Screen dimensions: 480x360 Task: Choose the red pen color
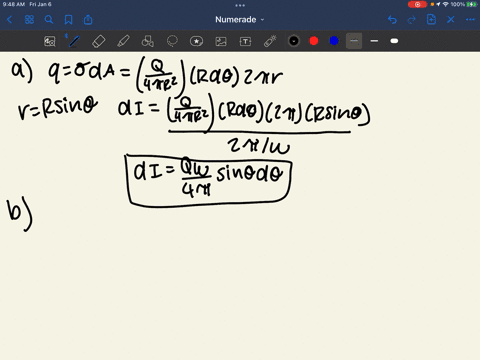(x=314, y=41)
